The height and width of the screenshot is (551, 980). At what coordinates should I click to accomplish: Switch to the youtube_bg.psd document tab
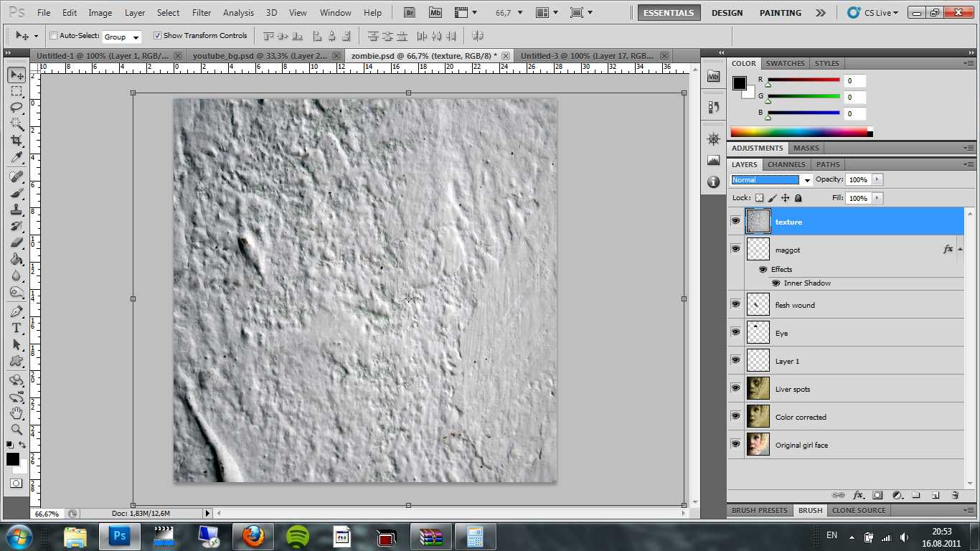pos(260,55)
